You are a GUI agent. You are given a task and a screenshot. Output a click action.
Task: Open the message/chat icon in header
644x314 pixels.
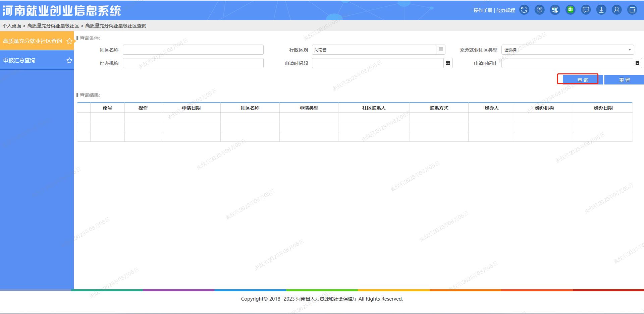coord(586,10)
